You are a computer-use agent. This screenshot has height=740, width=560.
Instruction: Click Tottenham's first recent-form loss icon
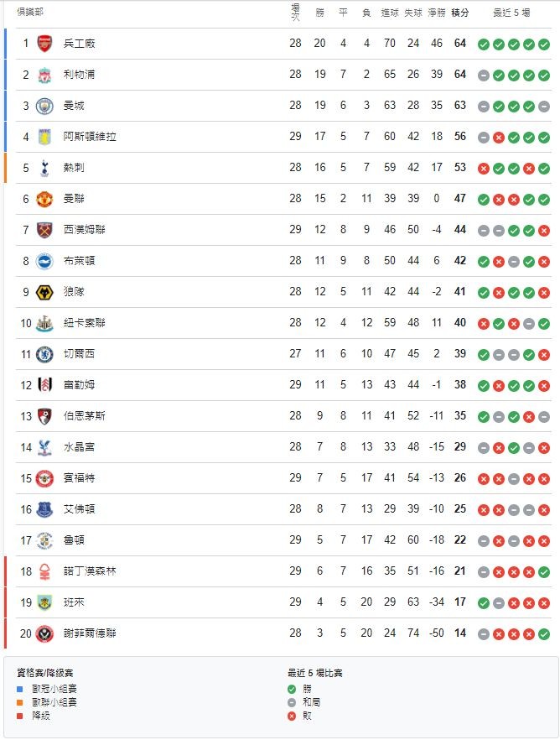(x=484, y=168)
